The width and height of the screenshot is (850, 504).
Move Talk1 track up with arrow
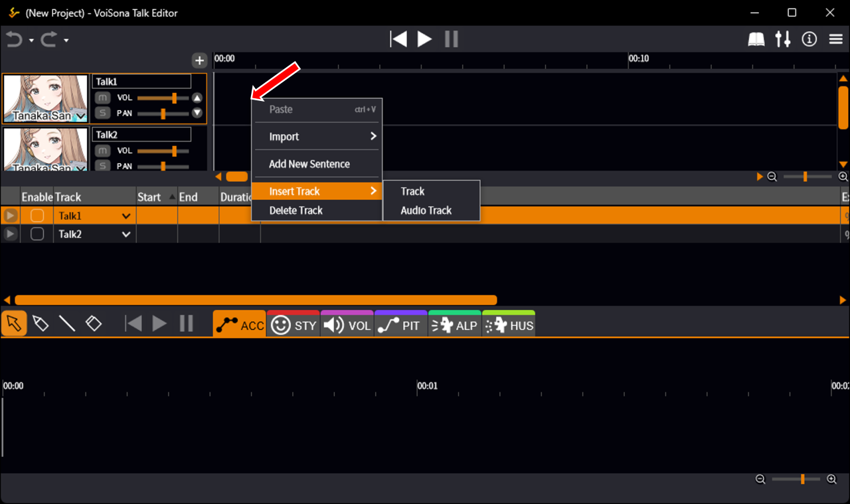[197, 98]
